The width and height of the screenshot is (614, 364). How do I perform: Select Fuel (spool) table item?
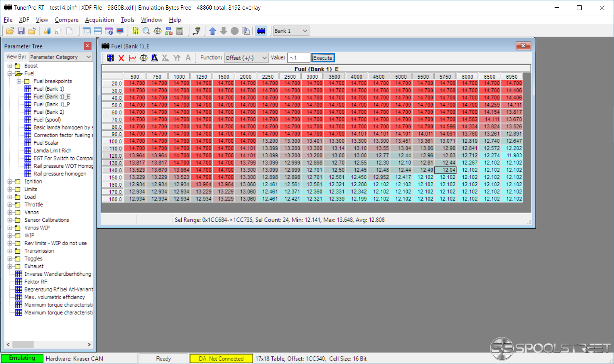[47, 120]
